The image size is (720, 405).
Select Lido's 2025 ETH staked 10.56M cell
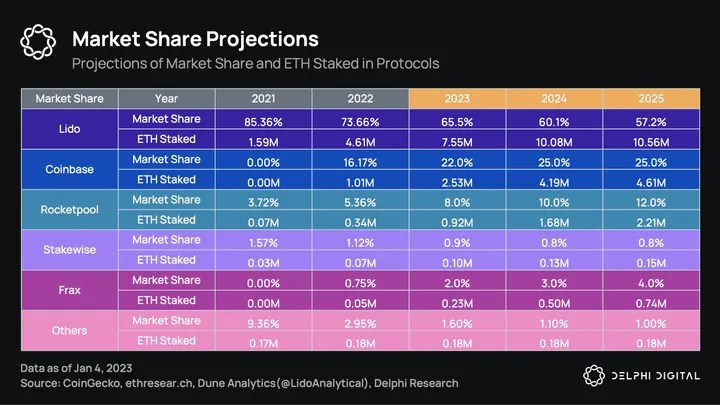tap(650, 139)
